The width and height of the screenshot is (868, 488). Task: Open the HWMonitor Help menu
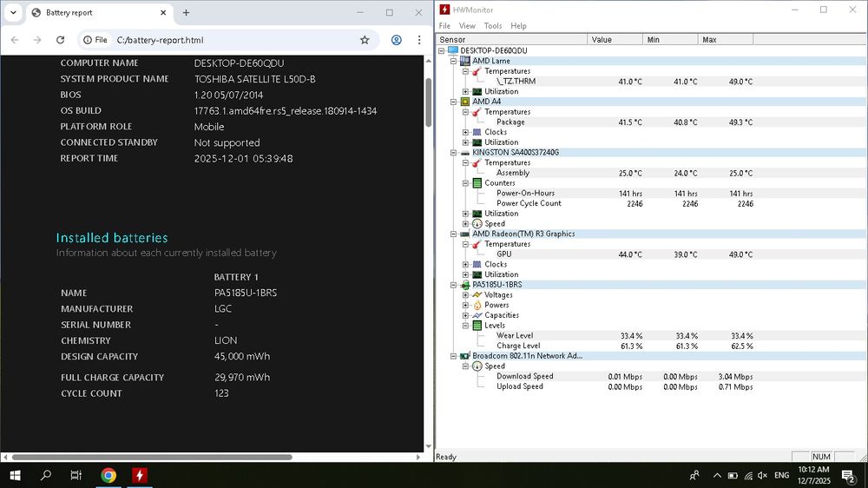click(518, 26)
